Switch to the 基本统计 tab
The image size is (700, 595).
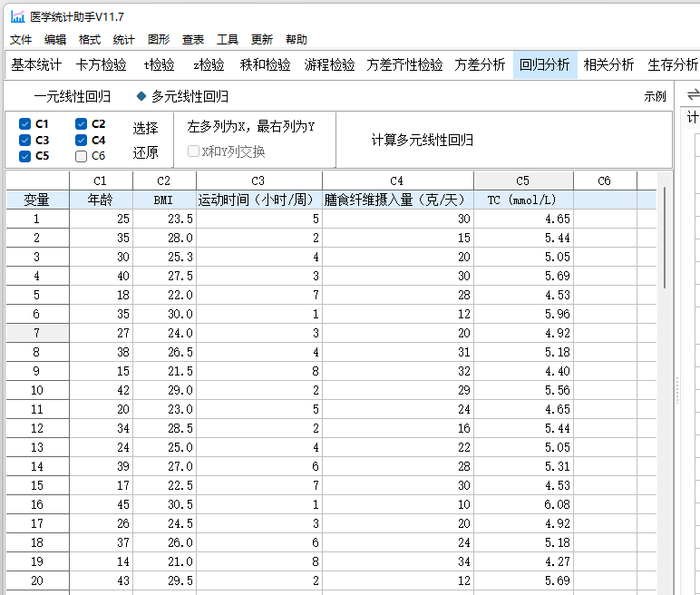click(x=36, y=64)
